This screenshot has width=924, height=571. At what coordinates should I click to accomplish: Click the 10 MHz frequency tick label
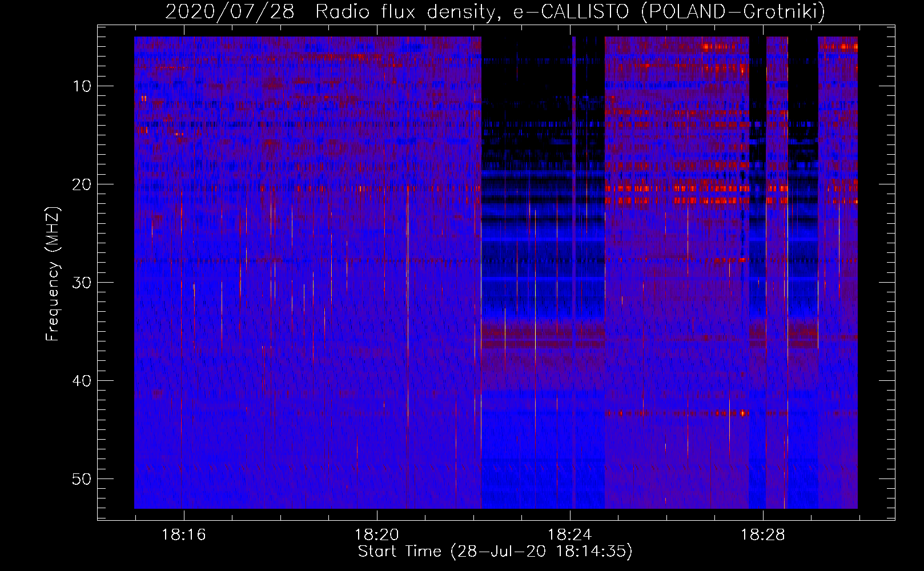[x=82, y=87]
